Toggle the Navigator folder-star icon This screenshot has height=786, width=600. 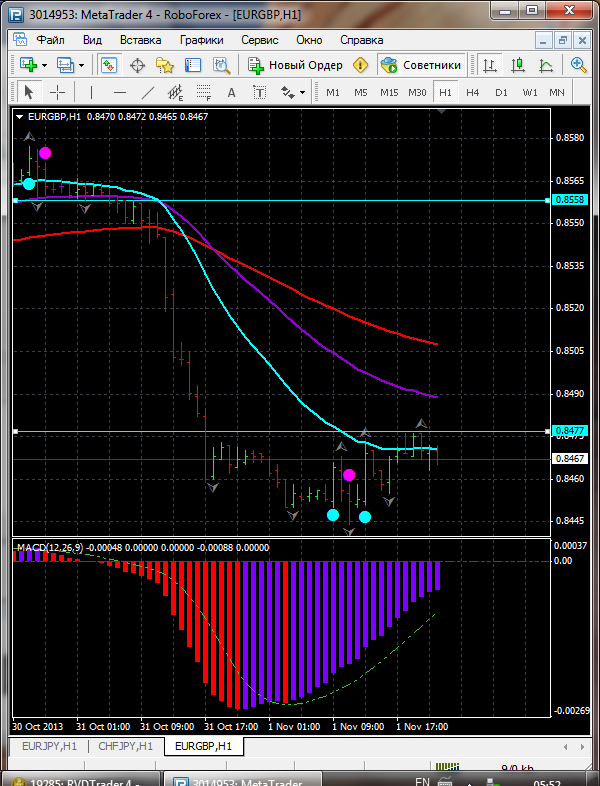click(x=164, y=65)
